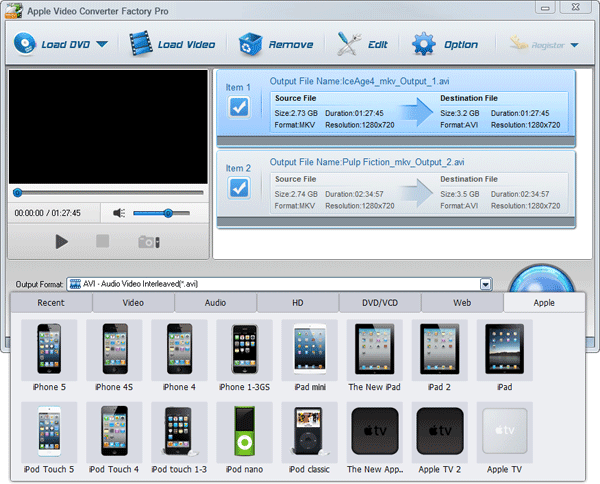Switch to the DVD/VCD tab
This screenshot has height=484, width=600.
coord(380,303)
